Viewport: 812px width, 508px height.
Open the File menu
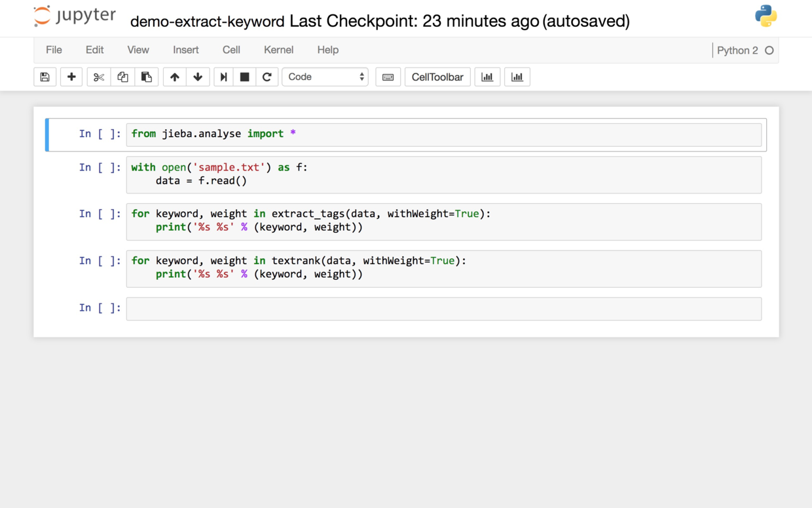pyautogui.click(x=54, y=50)
